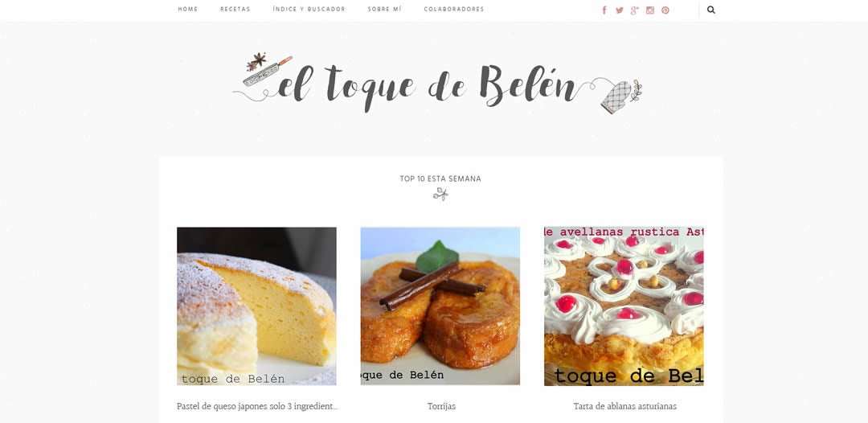Image resolution: width=868 pixels, height=423 pixels.
Task: Open the Facebook social icon
Action: [604, 10]
